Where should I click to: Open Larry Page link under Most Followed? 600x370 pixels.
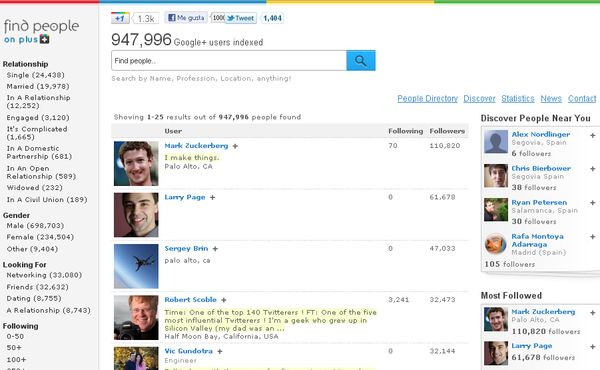tap(532, 346)
